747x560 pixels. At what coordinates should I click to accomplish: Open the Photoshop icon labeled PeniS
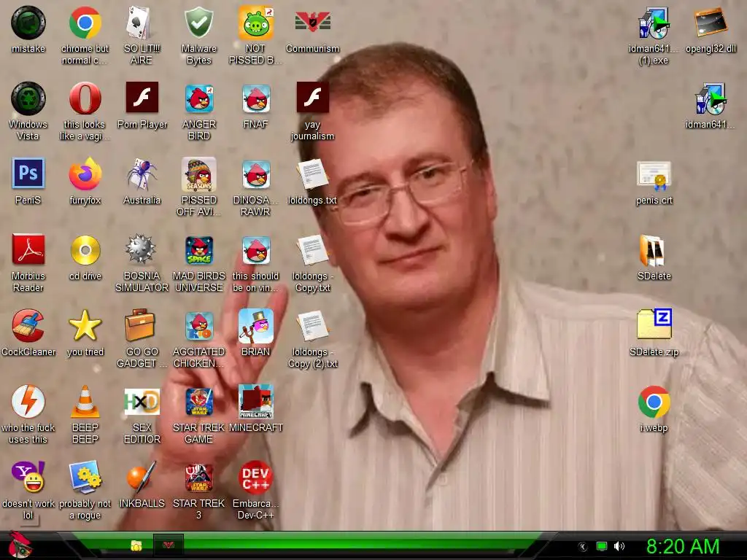coord(28,174)
